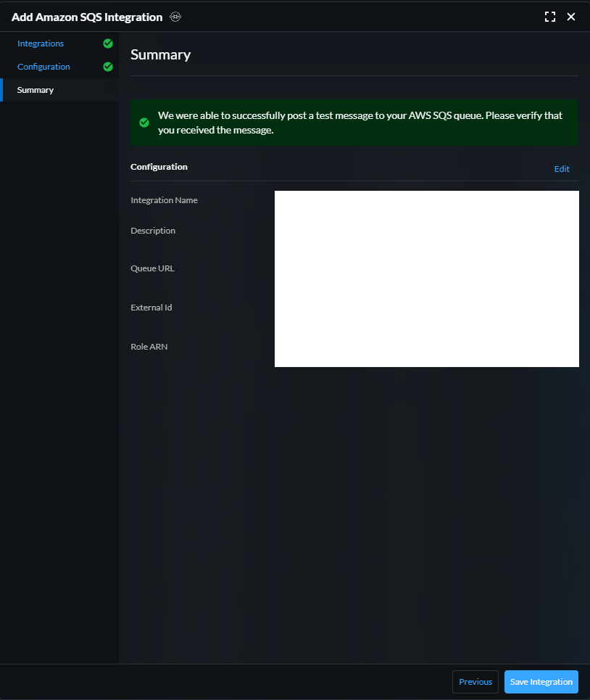Click the Description field label
The image size is (590, 700).
[153, 231]
